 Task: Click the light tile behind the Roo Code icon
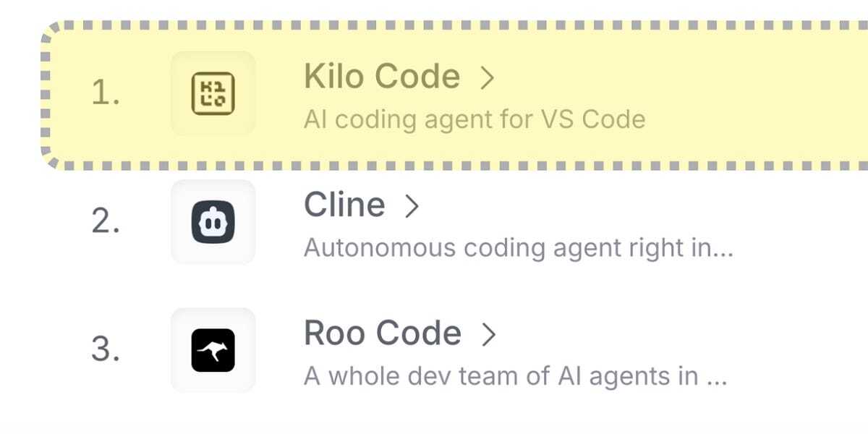(213, 350)
